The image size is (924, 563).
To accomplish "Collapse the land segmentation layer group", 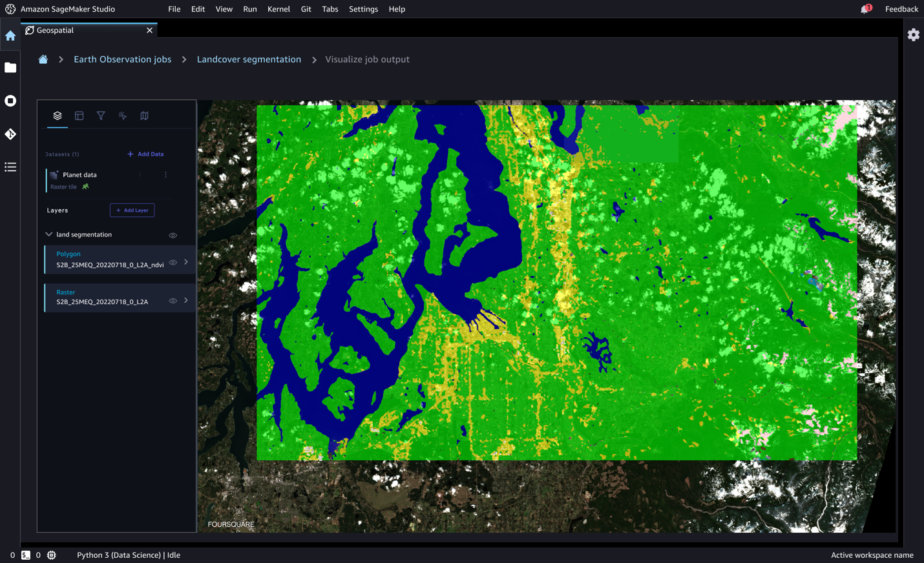I will pos(49,234).
